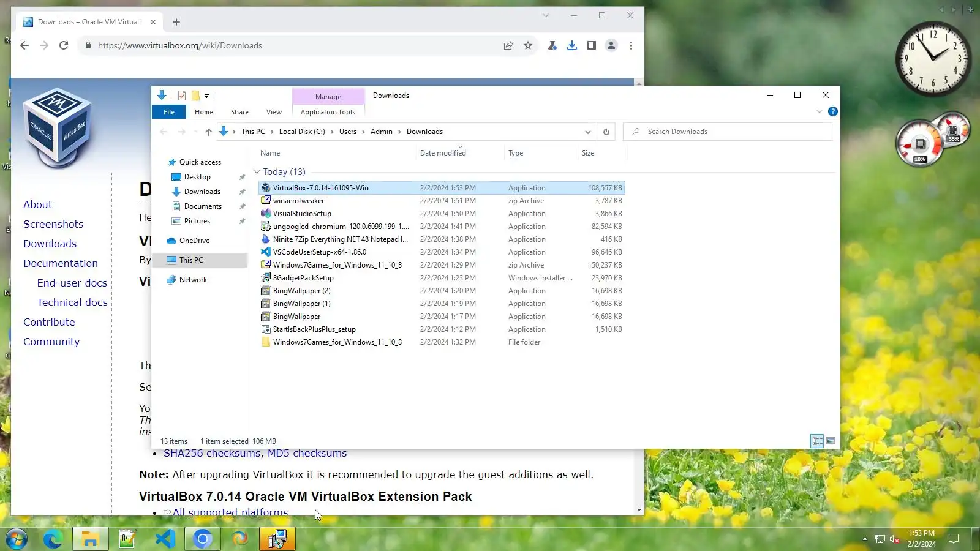980x551 pixels.
Task: Open the Application Tools ribbon tab
Action: tap(328, 112)
